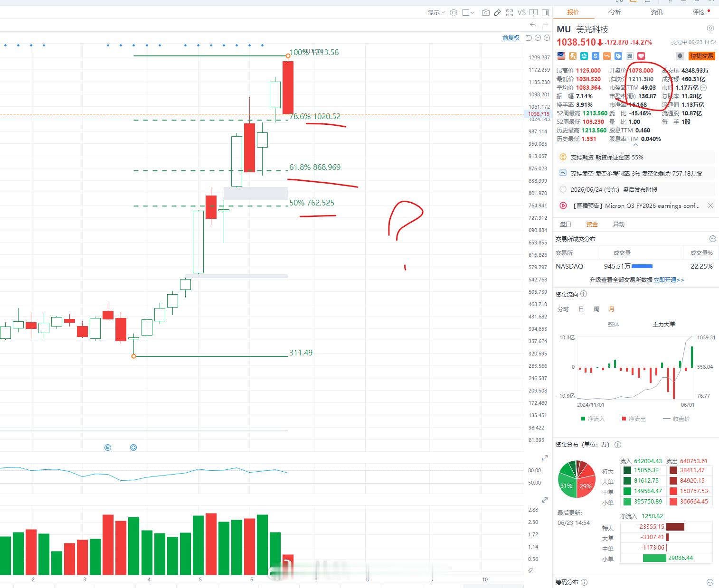Click the US flag market icon

[x=561, y=56]
